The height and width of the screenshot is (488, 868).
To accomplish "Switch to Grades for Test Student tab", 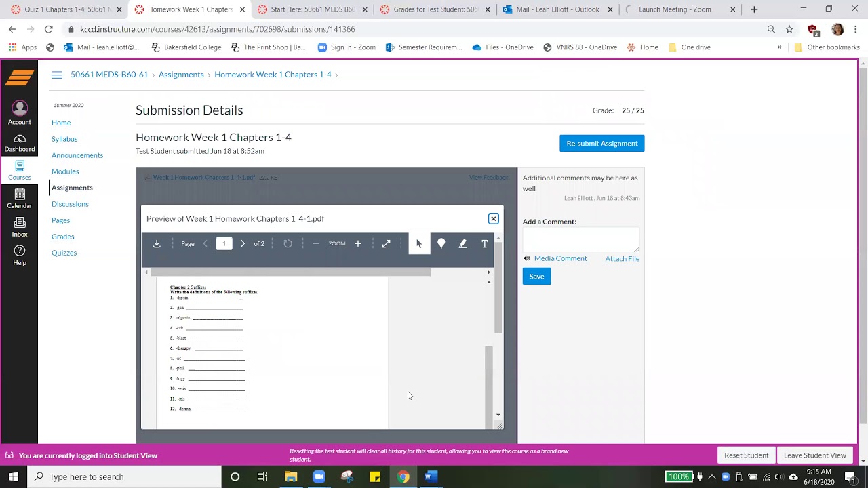I will (435, 9).
